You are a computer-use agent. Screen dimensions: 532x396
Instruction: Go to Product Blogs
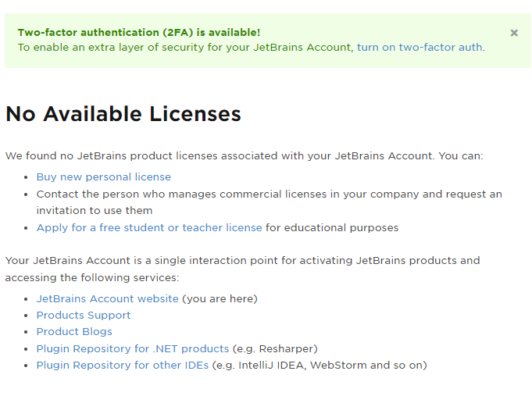74,331
